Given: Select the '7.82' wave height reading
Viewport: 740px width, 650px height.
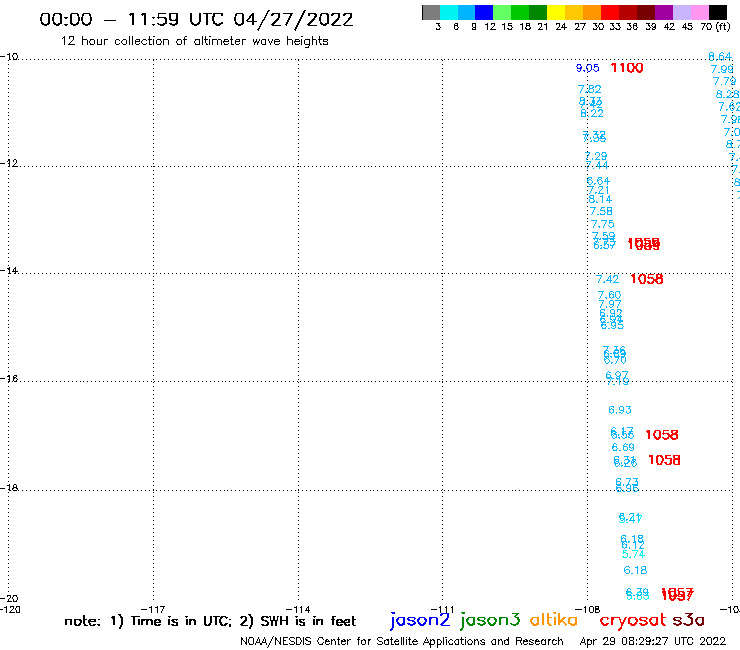Looking at the screenshot, I should [x=589, y=89].
